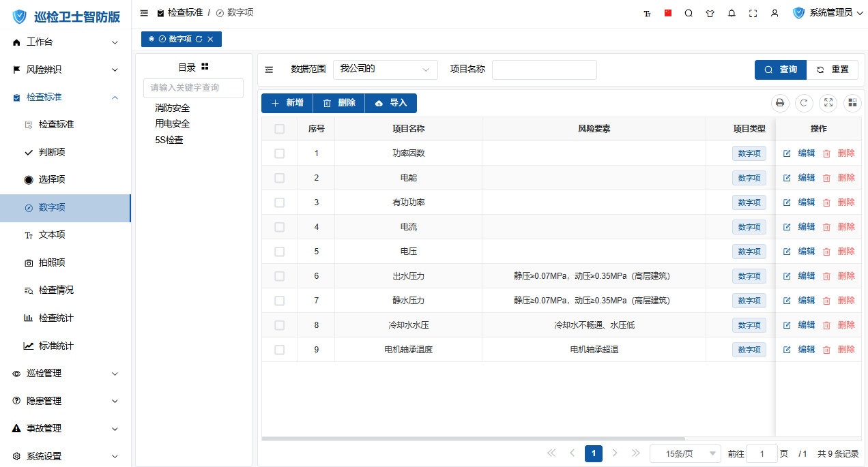Click edit icon for 功率因数 row
The width and height of the screenshot is (868, 467).
[x=787, y=153]
